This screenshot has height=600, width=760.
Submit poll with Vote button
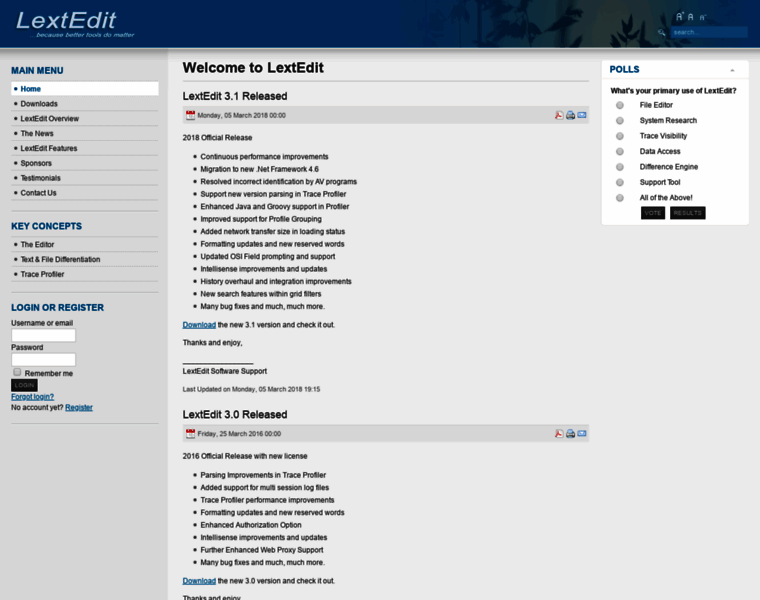tap(652, 213)
